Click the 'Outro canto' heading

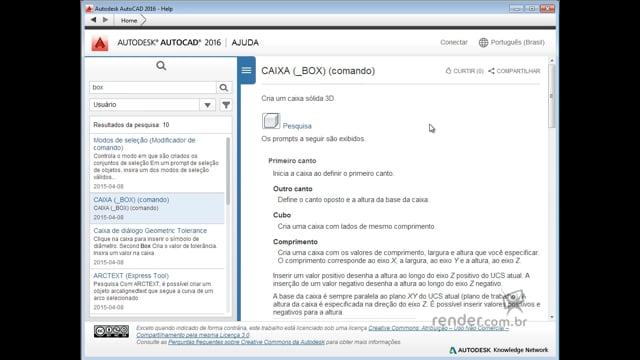293,189
